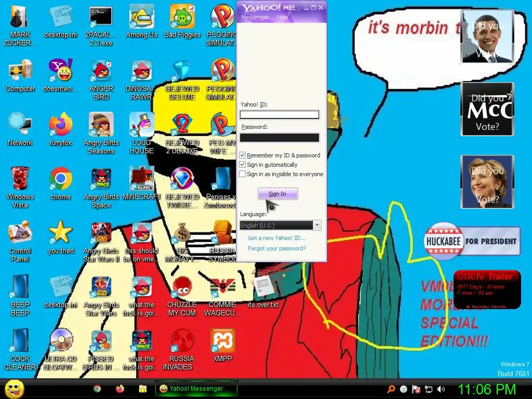Click the Password input field
532x399 pixels.
[279, 137]
